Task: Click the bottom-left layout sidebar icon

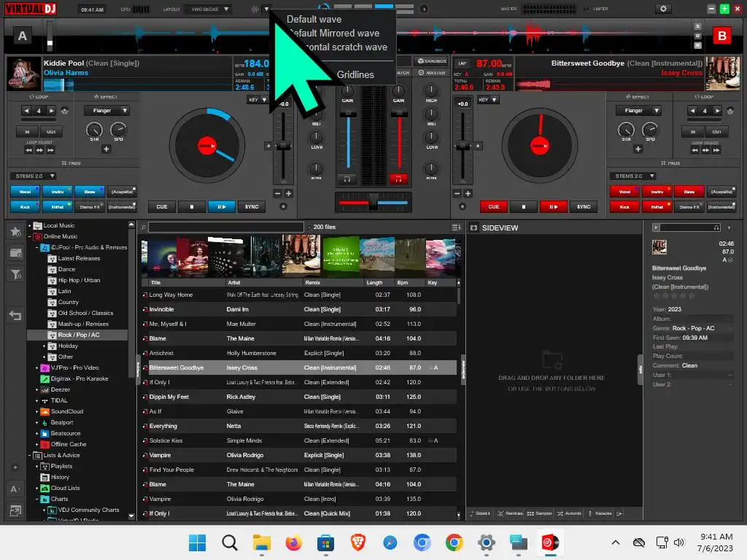Action: [x=15, y=510]
